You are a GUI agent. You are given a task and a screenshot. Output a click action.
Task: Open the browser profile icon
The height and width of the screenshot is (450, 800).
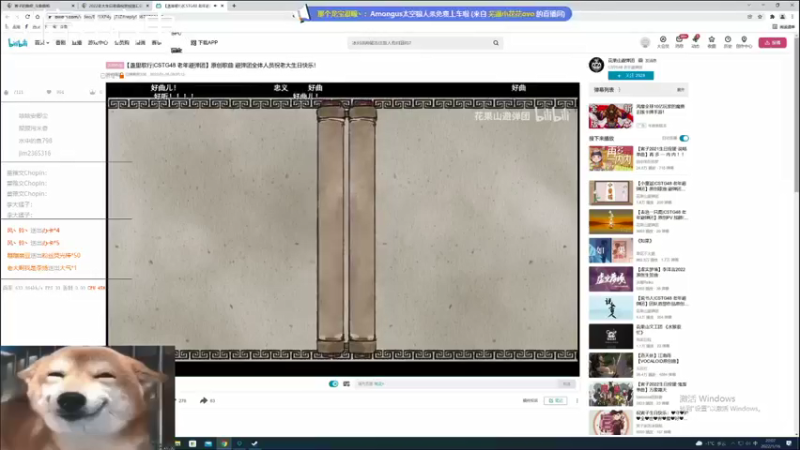tap(782, 17)
